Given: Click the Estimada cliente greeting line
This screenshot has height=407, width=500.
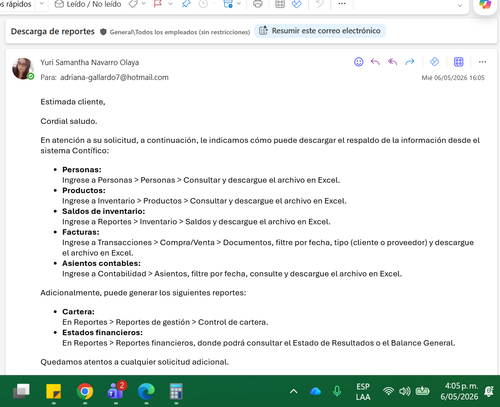Looking at the screenshot, I should pyautogui.click(x=73, y=102).
